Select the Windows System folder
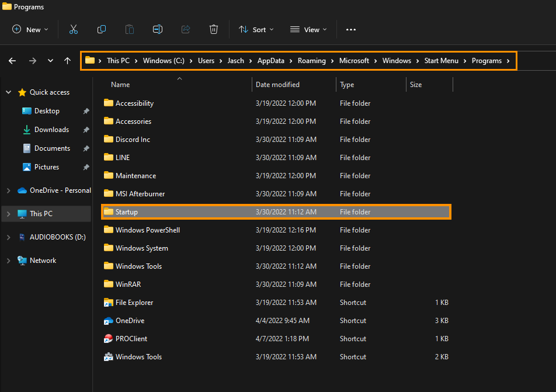 [x=276, y=248]
